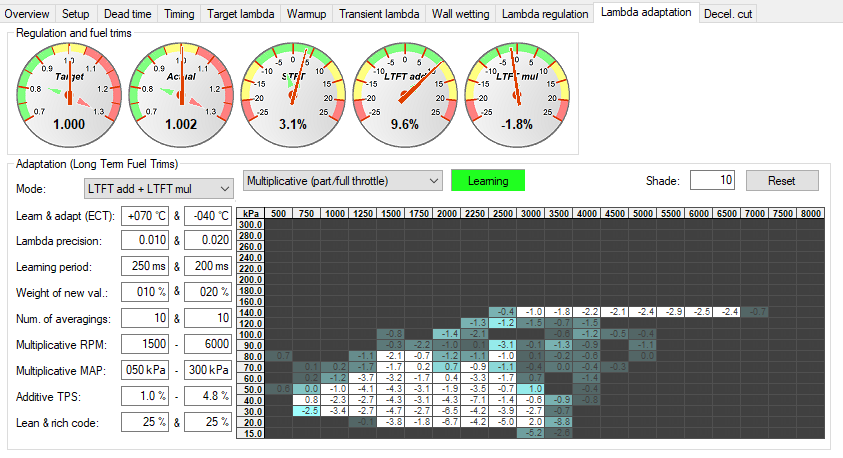Click the LTFT mul gauge showing -1.8%
Image resolution: width=843 pixels, height=458 pixels.
coord(517,95)
